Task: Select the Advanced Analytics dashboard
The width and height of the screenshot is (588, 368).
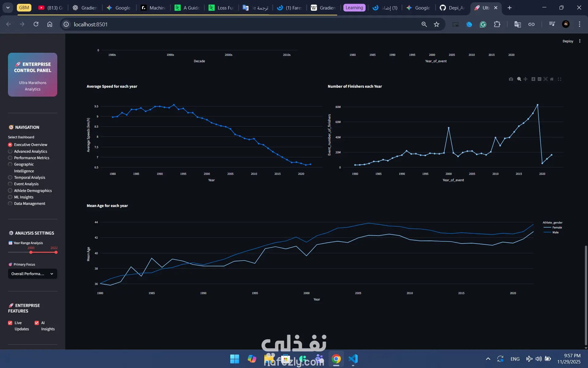Action: pyautogui.click(x=10, y=151)
